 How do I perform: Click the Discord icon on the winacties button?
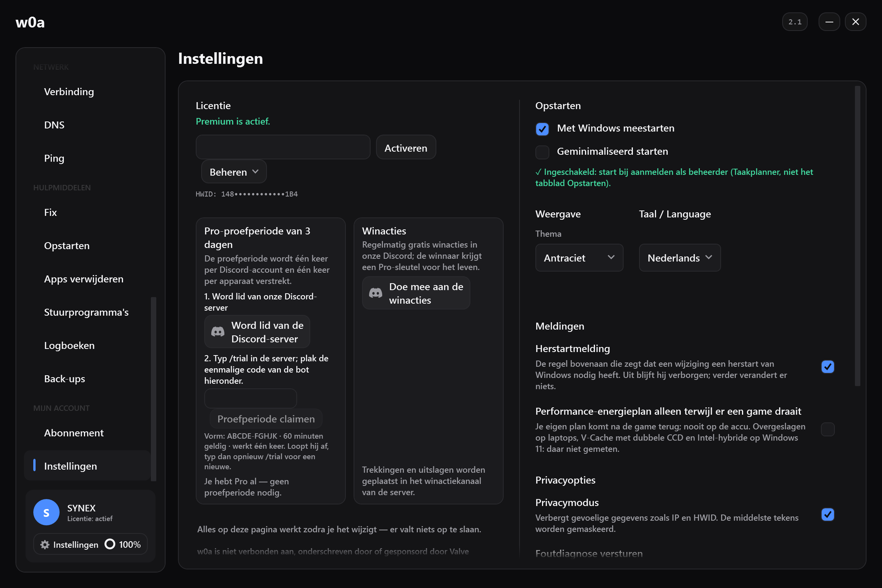(376, 293)
